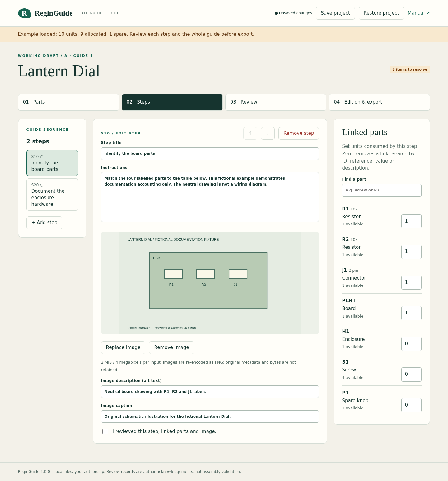This screenshot has width=448, height=481.
Task: Remove the current step
Action: [x=299, y=133]
